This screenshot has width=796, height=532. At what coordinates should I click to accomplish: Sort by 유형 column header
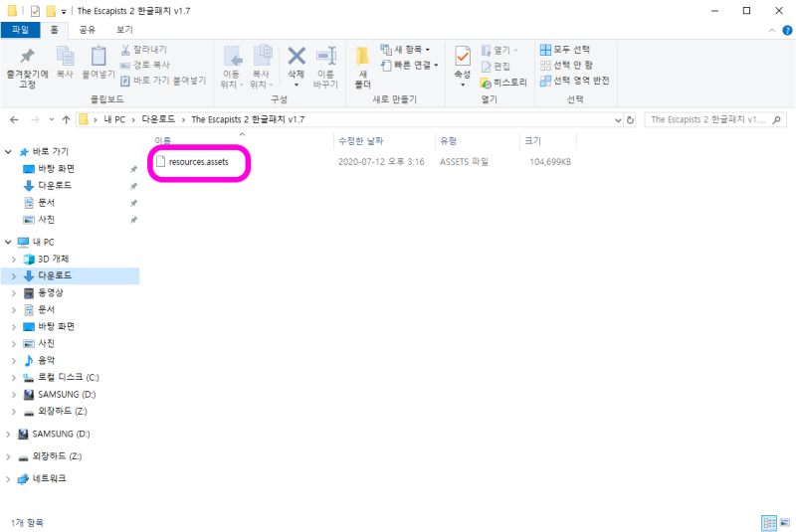tap(449, 141)
